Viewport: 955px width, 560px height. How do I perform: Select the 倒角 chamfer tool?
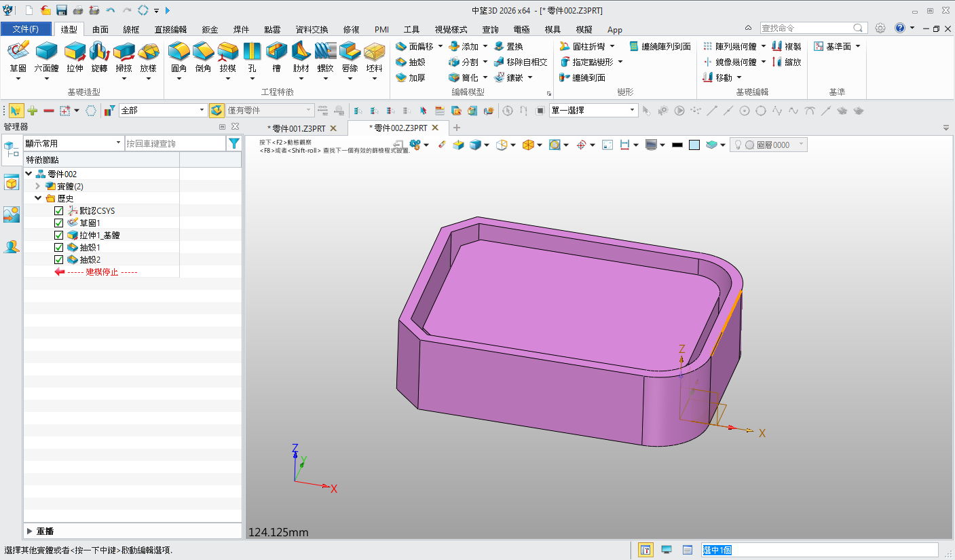[203, 51]
